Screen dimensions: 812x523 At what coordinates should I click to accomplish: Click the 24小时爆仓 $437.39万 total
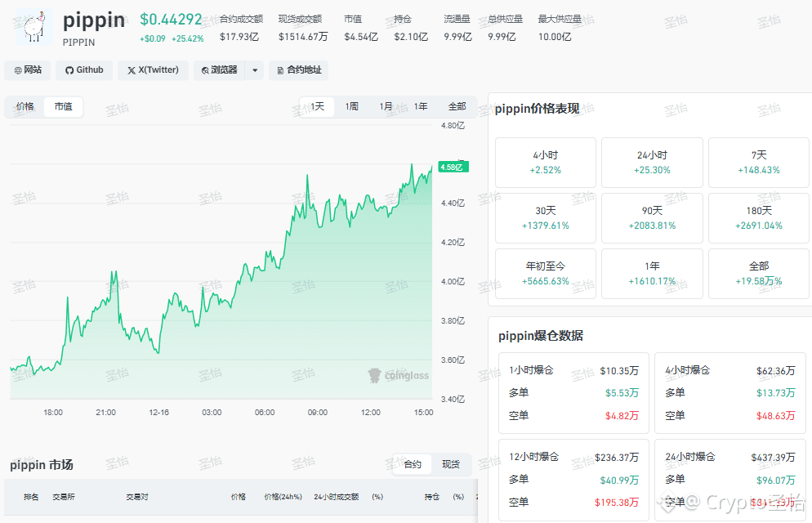tap(773, 458)
